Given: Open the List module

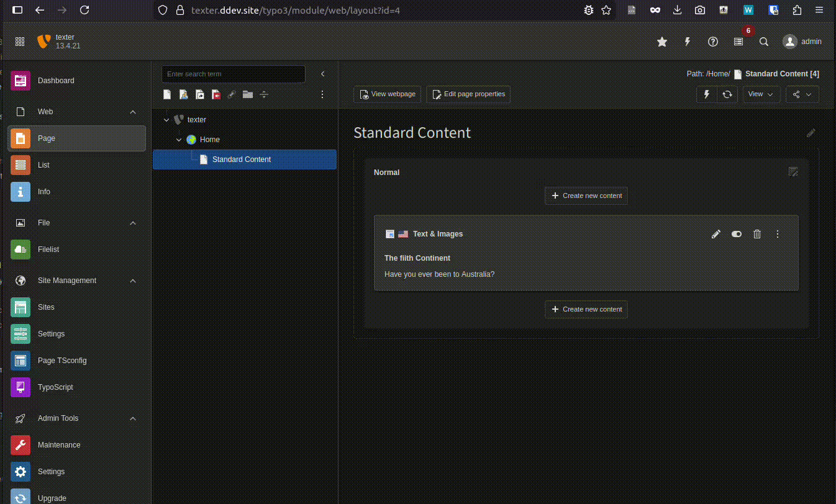Looking at the screenshot, I should (43, 165).
